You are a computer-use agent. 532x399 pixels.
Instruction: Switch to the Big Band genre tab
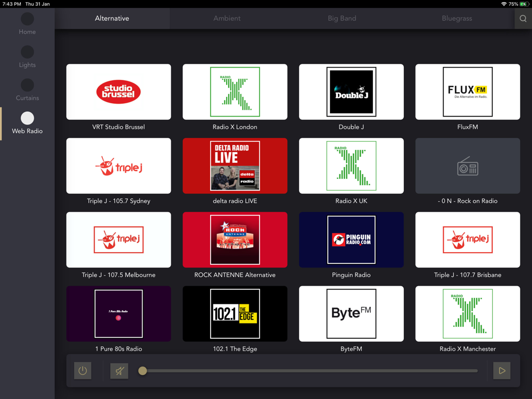coord(342,18)
